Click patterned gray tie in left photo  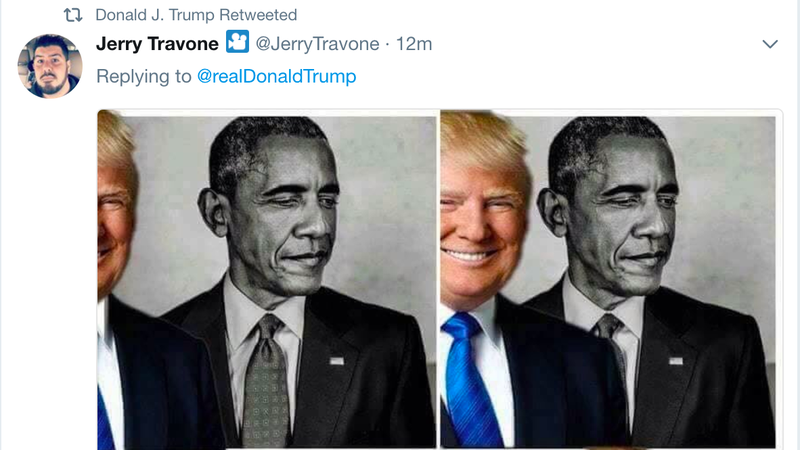[265, 381]
